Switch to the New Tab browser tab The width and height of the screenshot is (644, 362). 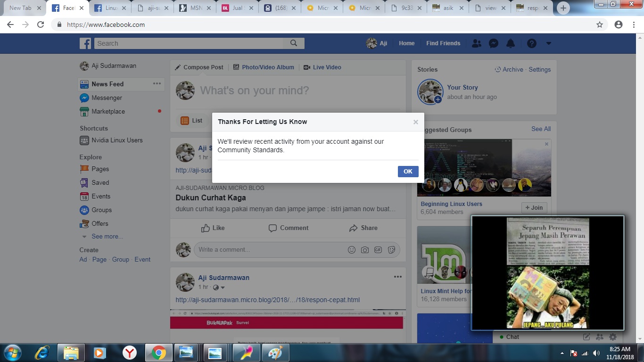click(20, 8)
